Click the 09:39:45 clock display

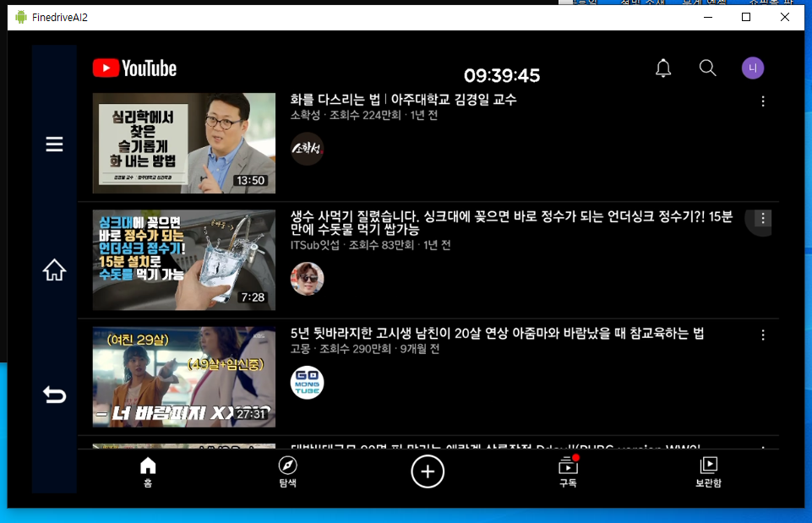tap(502, 75)
